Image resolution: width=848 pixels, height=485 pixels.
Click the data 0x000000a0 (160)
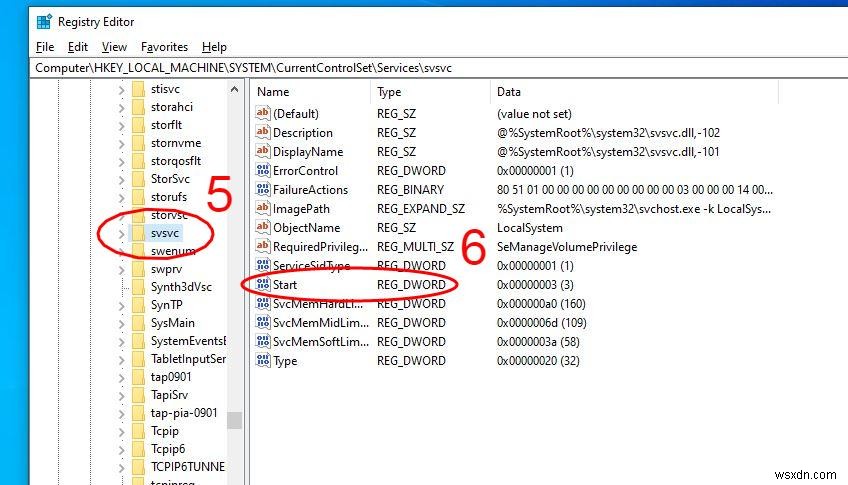pos(541,303)
